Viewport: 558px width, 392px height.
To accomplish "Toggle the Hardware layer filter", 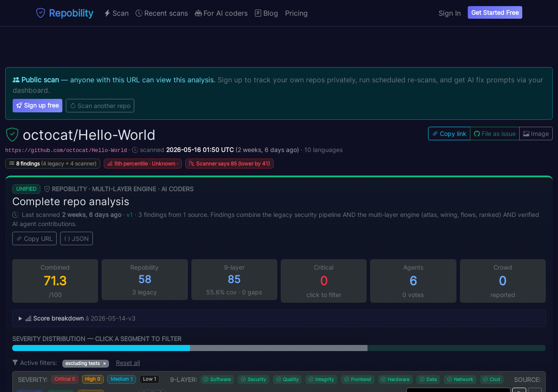I will click(x=395, y=379).
